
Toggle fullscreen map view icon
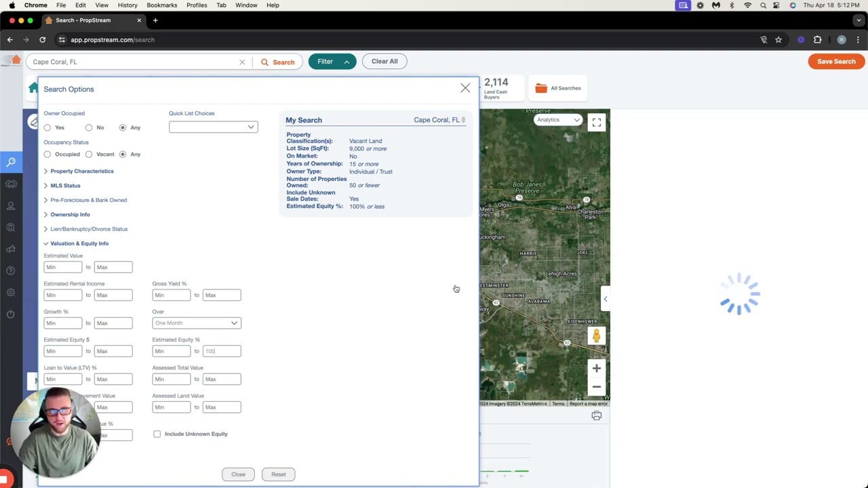597,123
